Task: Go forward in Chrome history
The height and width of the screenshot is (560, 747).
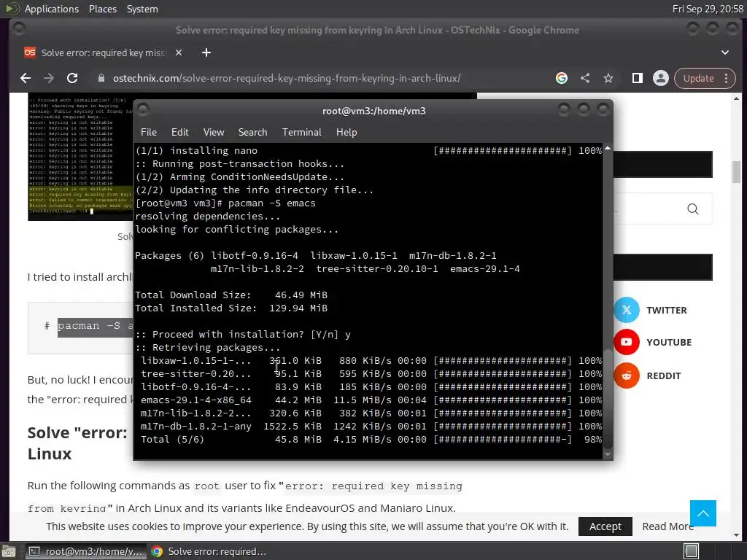Action: [49, 78]
